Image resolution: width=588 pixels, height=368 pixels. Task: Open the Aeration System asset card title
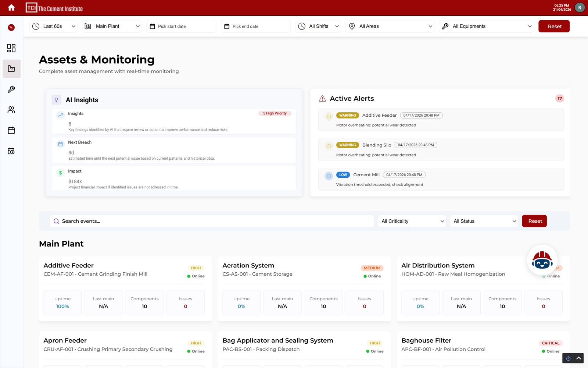click(x=248, y=265)
